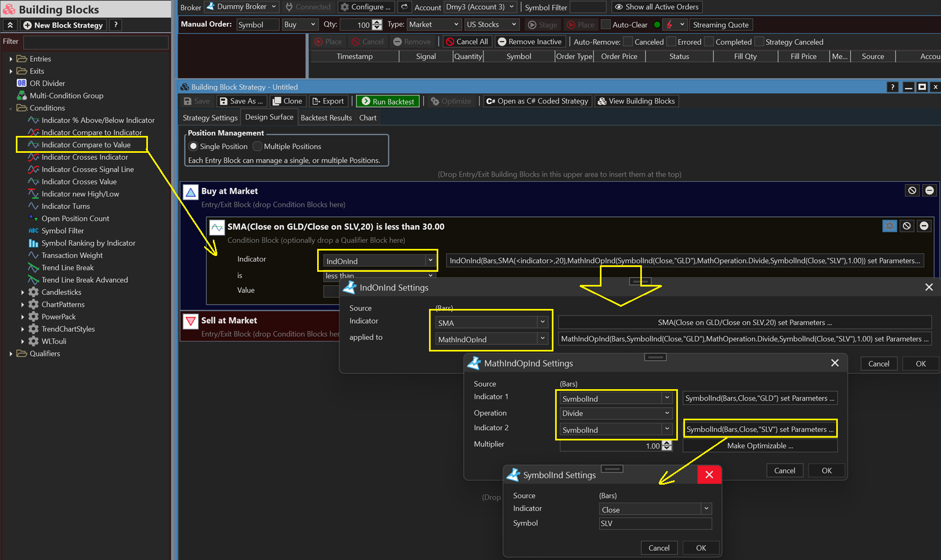
Task: Click the gear icon on the condition block
Action: tap(889, 226)
